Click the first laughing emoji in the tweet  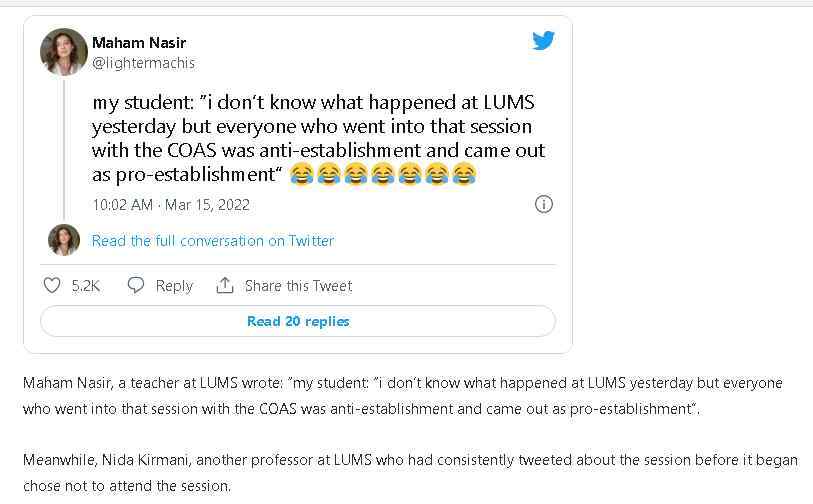301,175
